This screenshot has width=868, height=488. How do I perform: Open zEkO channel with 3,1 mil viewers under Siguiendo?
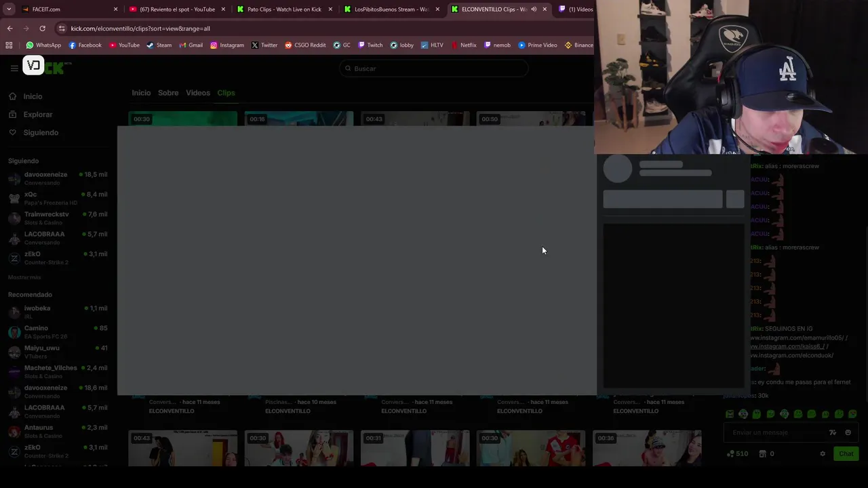pos(58,258)
